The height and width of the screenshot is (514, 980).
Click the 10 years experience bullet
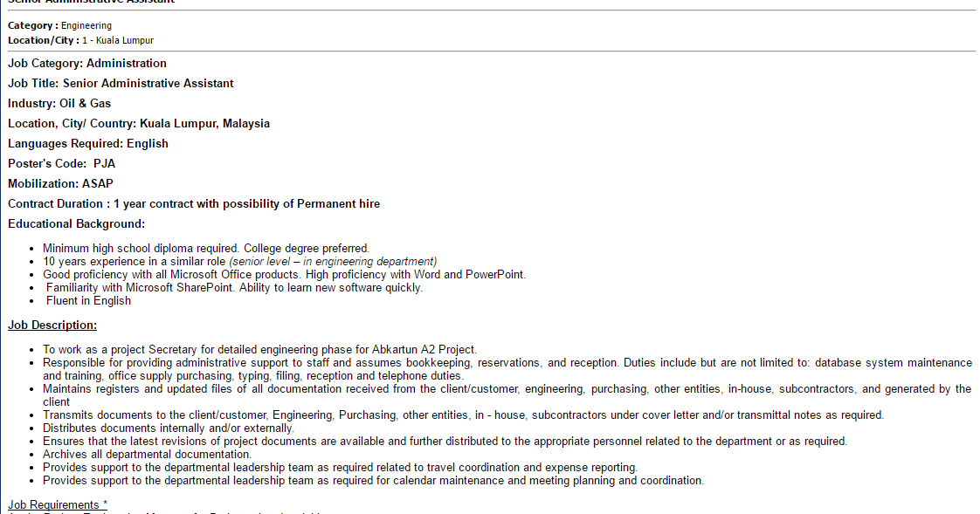point(240,261)
